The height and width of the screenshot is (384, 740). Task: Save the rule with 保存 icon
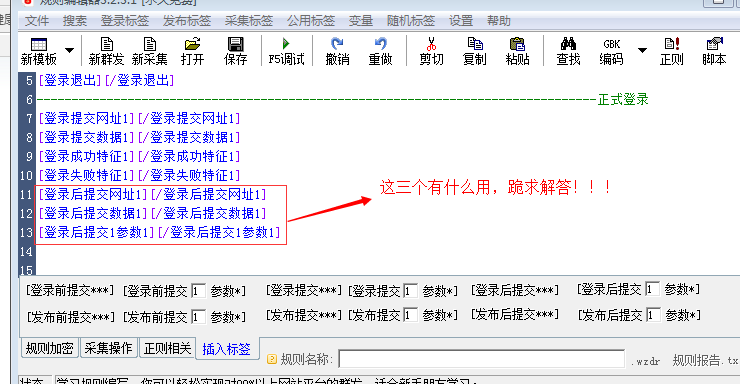pyautogui.click(x=235, y=51)
